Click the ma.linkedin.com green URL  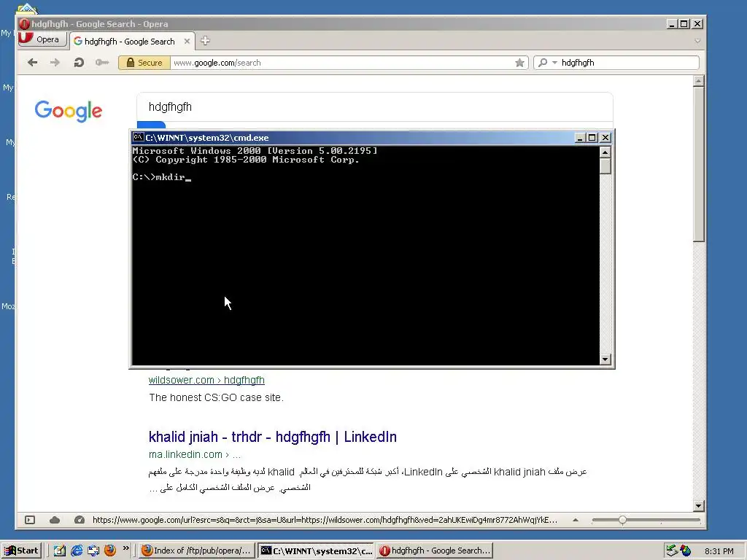194,454
